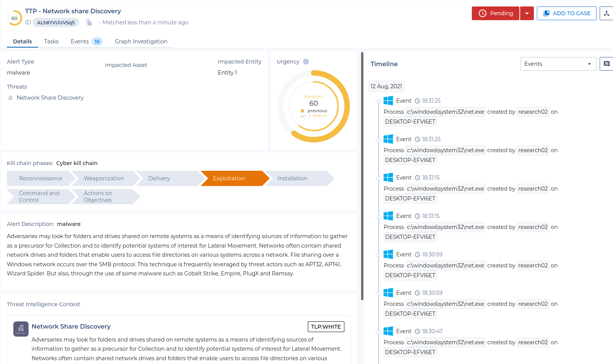
Task: Click the ADD TO CASE button
Action: pos(567,13)
